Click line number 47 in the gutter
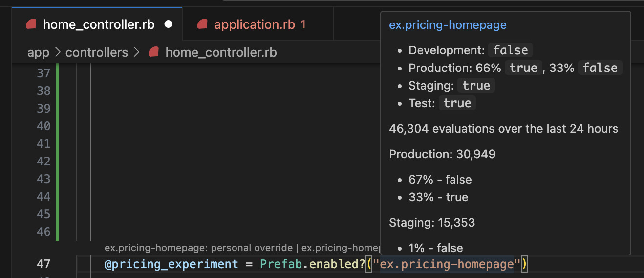 click(43, 264)
